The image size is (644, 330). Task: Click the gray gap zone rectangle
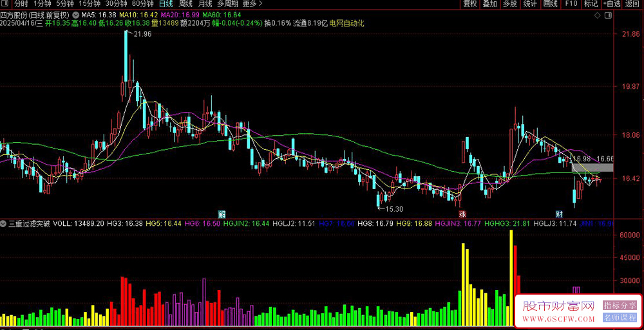[x=592, y=167]
